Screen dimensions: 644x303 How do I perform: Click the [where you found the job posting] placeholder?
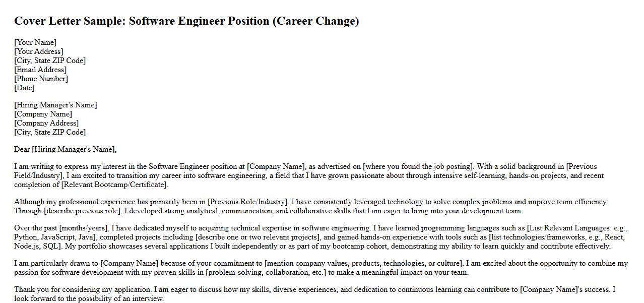[x=418, y=166]
